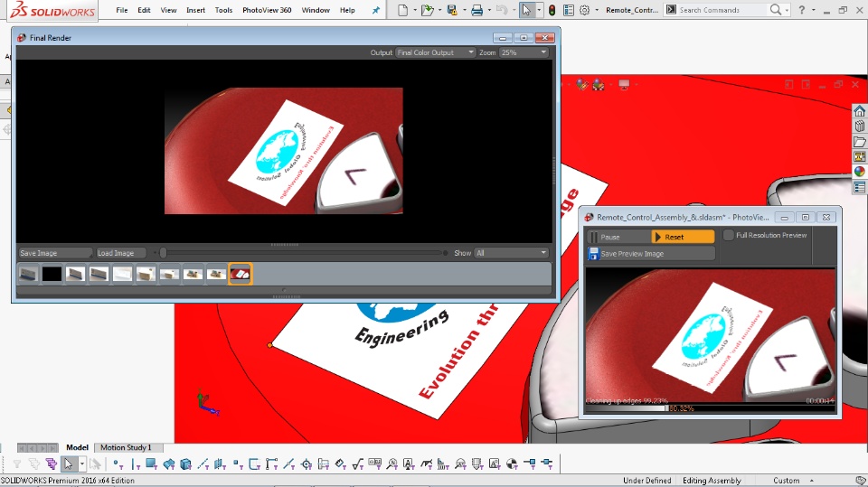Open Custom Properties icon in task pane
Viewport: 868px width, 487px height.
[859, 188]
